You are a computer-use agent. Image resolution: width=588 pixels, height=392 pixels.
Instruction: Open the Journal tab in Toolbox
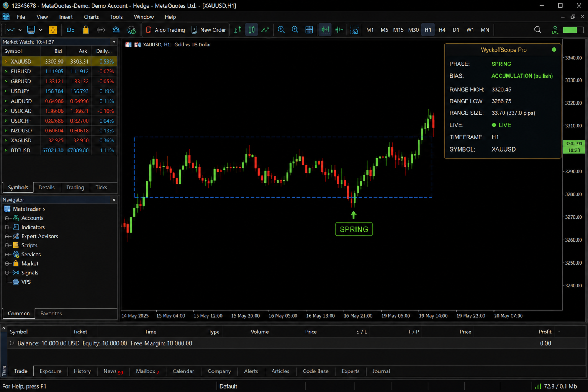pyautogui.click(x=381, y=371)
